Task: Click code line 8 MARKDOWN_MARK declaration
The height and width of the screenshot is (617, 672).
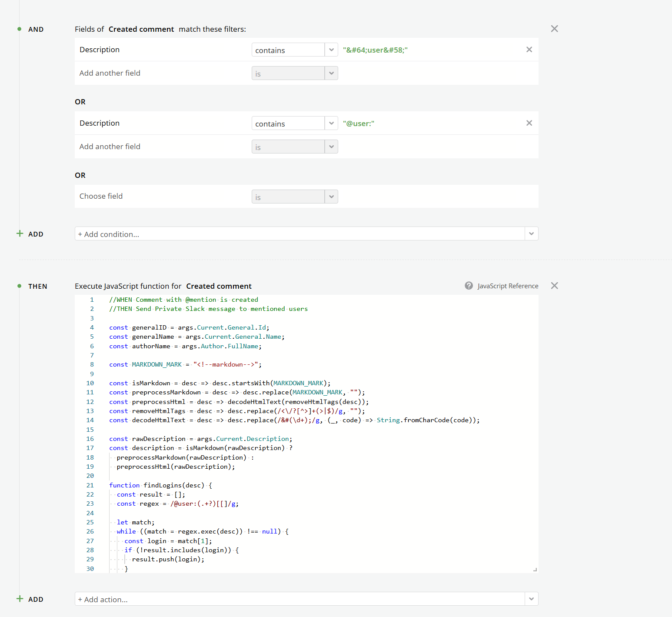Action: point(185,364)
